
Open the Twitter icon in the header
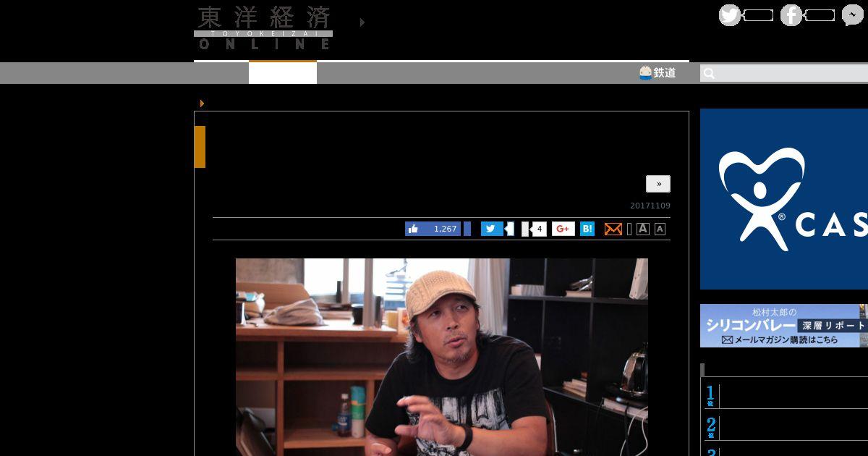point(729,15)
